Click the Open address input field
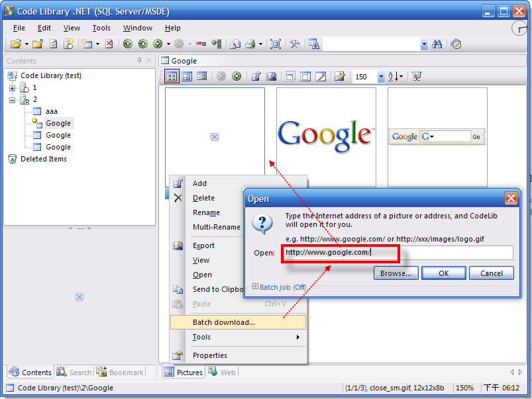Screen dimensions: 532x399 (x=398, y=253)
